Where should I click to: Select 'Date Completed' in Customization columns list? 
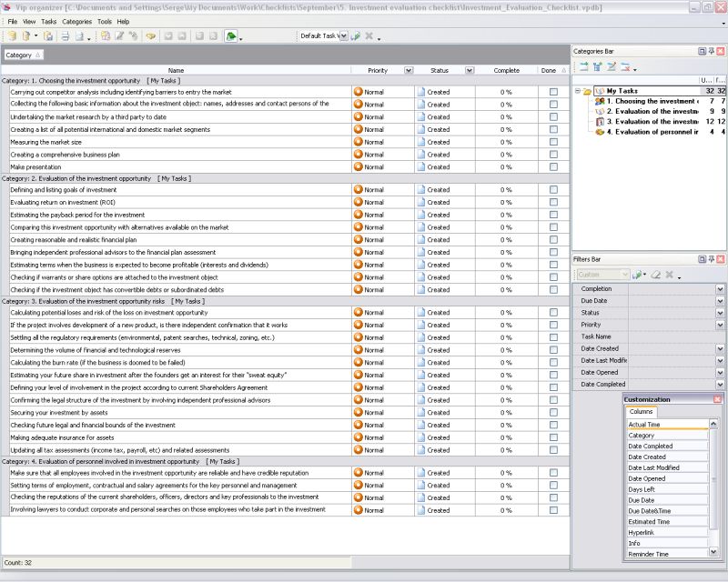651,447
